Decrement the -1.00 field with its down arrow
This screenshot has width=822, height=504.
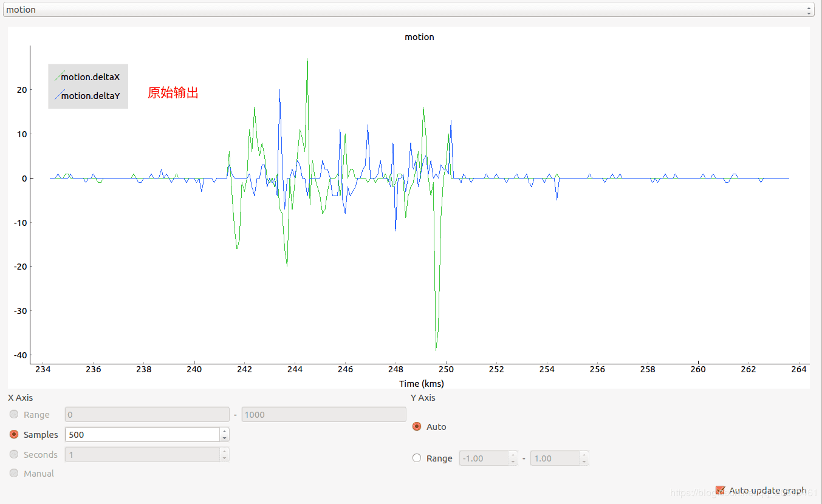513,462
